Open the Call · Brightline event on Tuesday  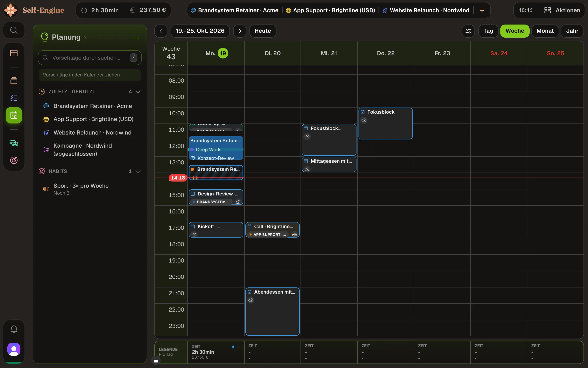[x=272, y=230]
